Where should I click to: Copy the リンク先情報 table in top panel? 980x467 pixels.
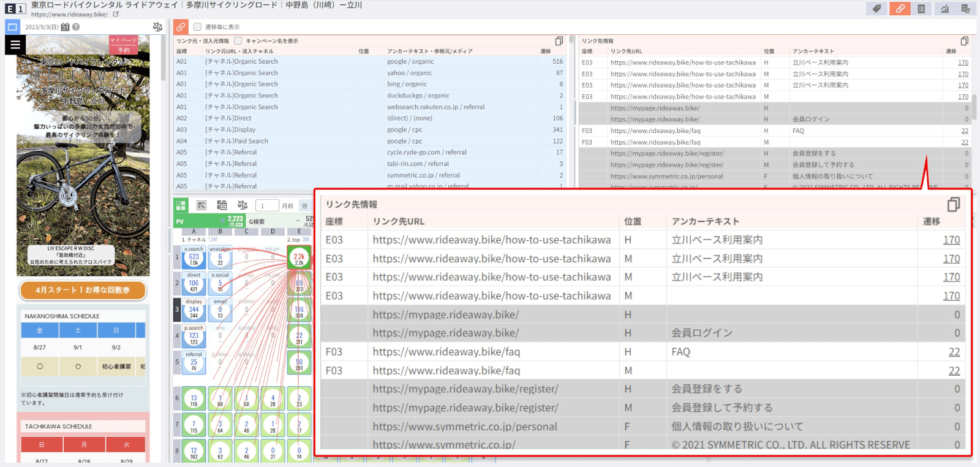click(964, 41)
